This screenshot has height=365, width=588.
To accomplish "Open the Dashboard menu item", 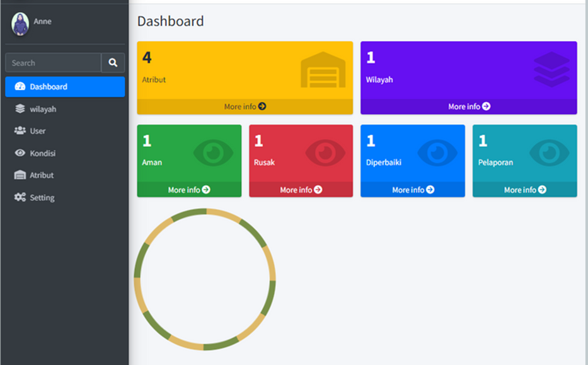I will 65,86.
